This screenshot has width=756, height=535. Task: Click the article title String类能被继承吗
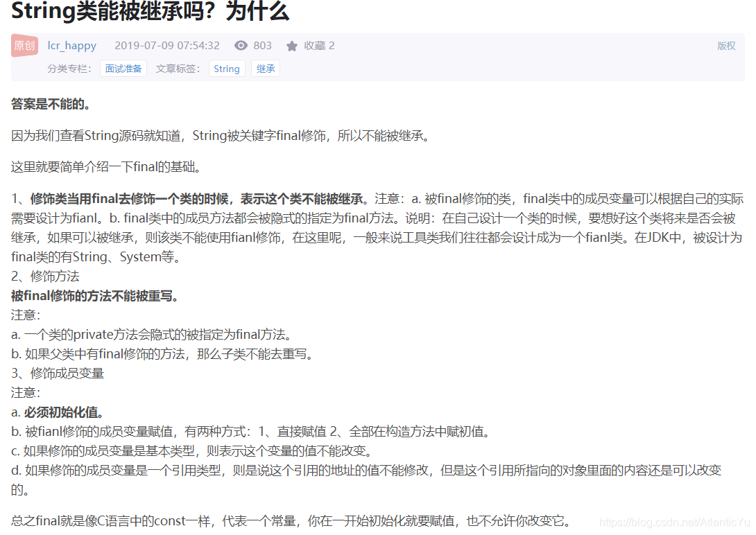coord(150,12)
